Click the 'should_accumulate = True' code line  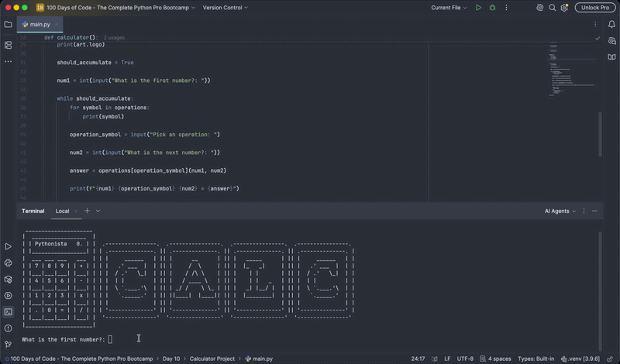point(95,63)
